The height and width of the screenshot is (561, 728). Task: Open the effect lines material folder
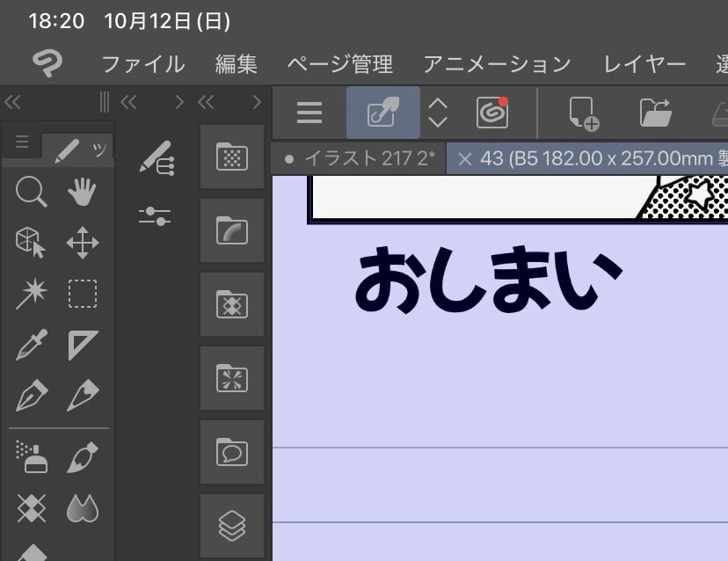[x=232, y=378]
